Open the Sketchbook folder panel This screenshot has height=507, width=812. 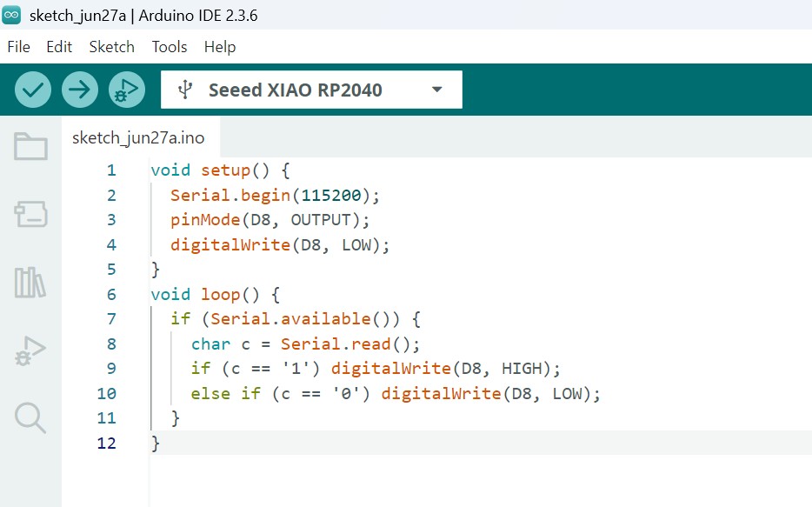click(x=30, y=147)
